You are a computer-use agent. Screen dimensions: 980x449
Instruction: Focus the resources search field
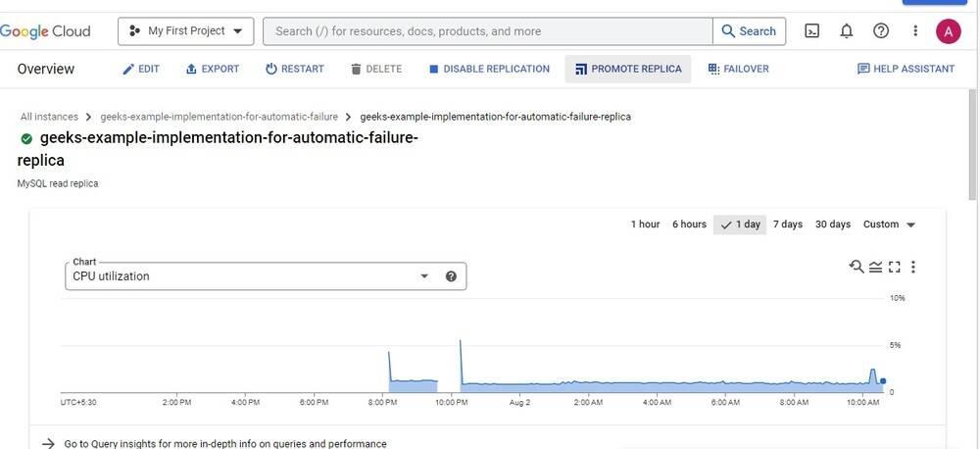487,31
